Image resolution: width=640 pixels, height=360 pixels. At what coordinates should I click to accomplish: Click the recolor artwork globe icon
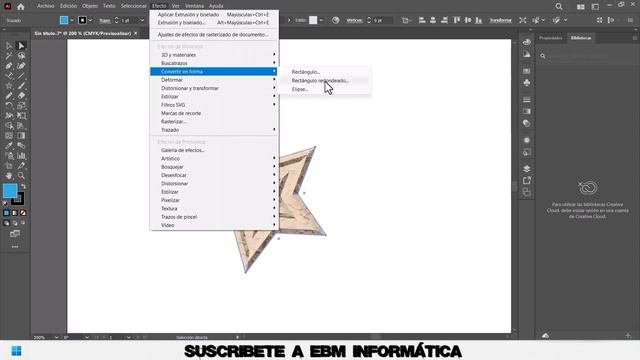point(336,20)
